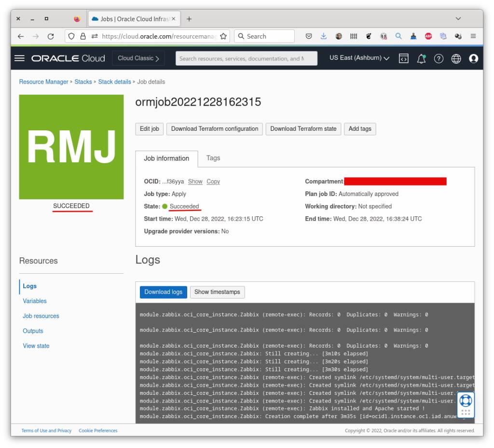The width and height of the screenshot is (494, 448).
Task: Open Cloud Shell developer tools icon
Action: [x=404, y=58]
